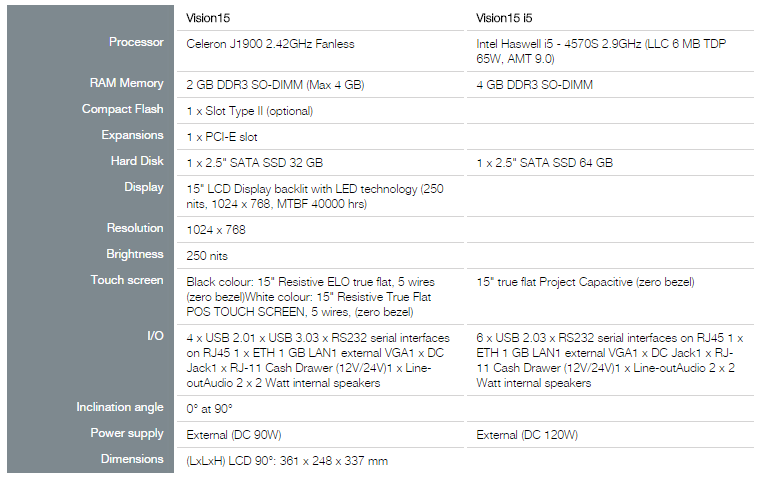Click the I/O row label
The width and height of the screenshot is (771, 479).
(x=153, y=336)
